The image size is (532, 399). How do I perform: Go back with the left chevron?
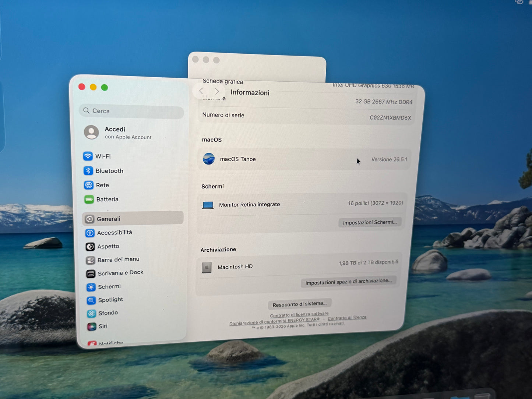pos(201,91)
